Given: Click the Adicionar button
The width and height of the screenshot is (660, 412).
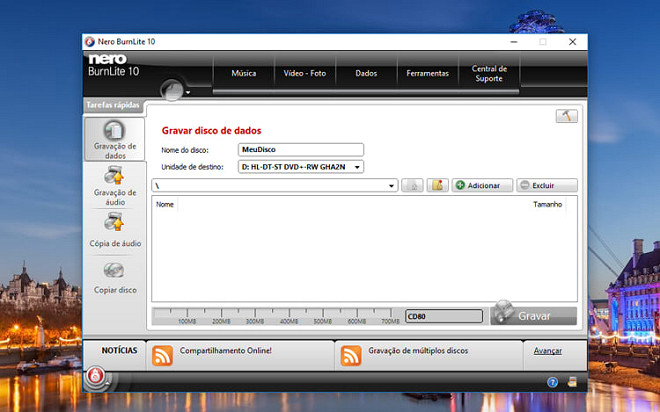Looking at the screenshot, I should click(482, 186).
